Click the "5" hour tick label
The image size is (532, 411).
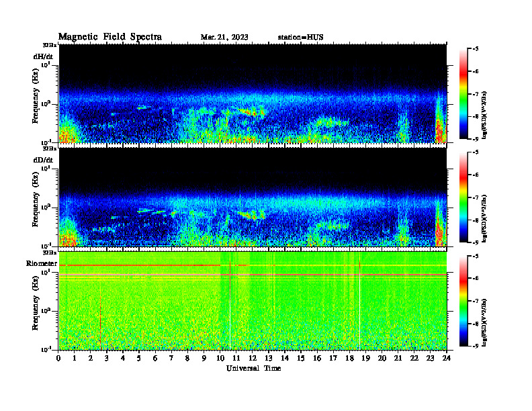[x=139, y=358]
